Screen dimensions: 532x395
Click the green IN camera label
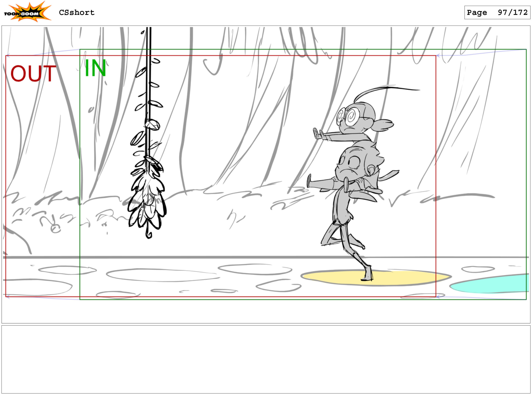[95, 68]
